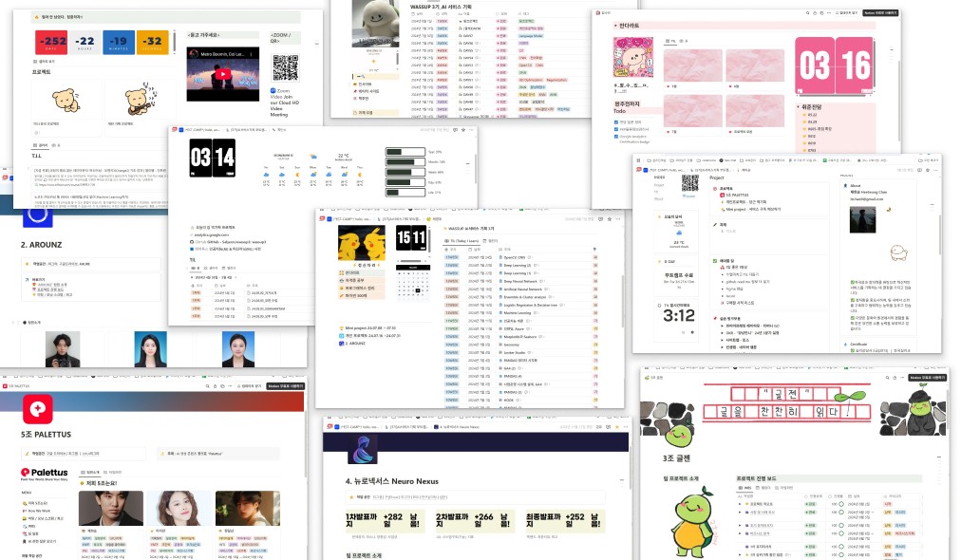Open the top-left pink gallery card

click(692, 70)
